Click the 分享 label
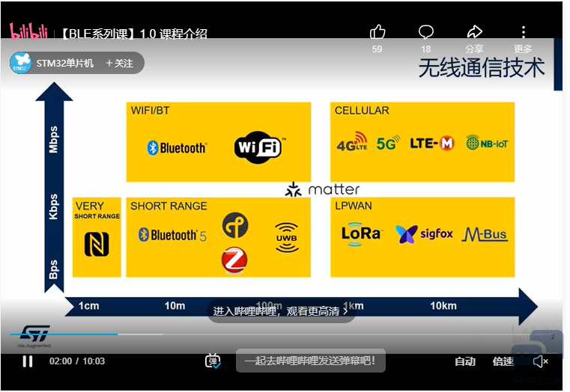 [x=474, y=49]
